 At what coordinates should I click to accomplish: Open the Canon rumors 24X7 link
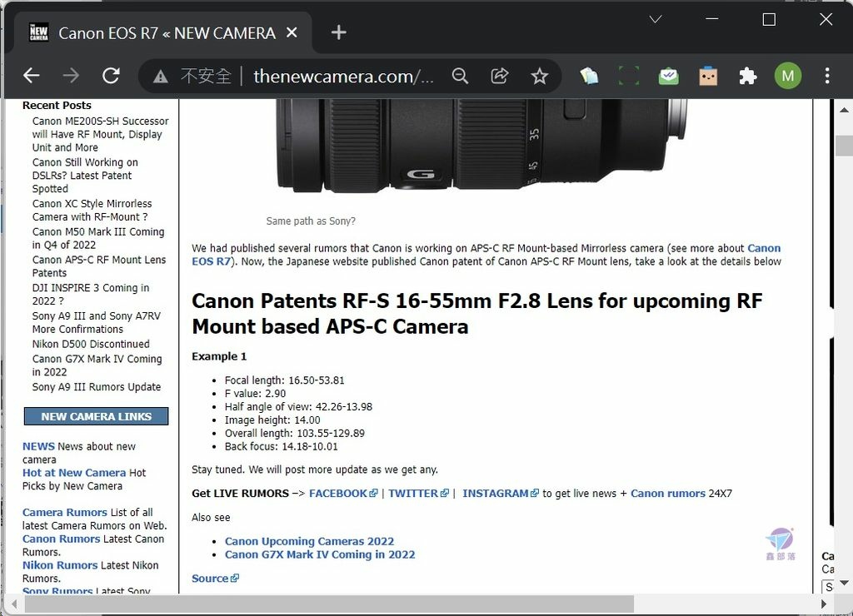click(x=667, y=493)
